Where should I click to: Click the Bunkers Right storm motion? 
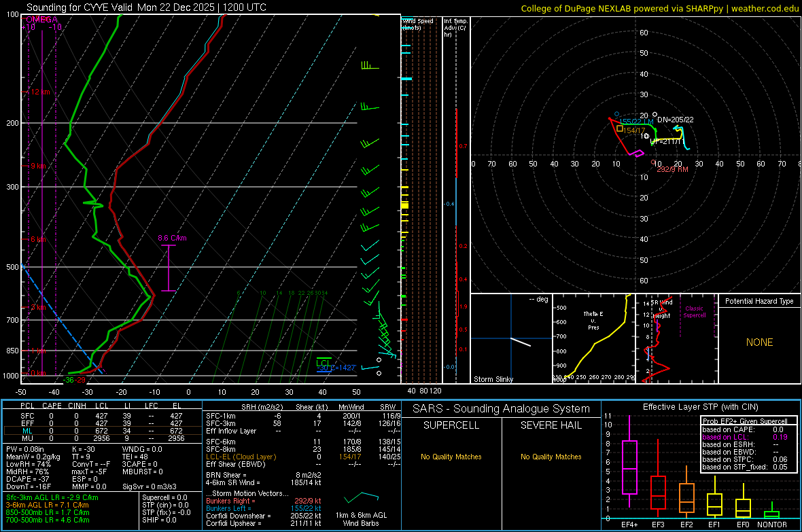click(264, 501)
